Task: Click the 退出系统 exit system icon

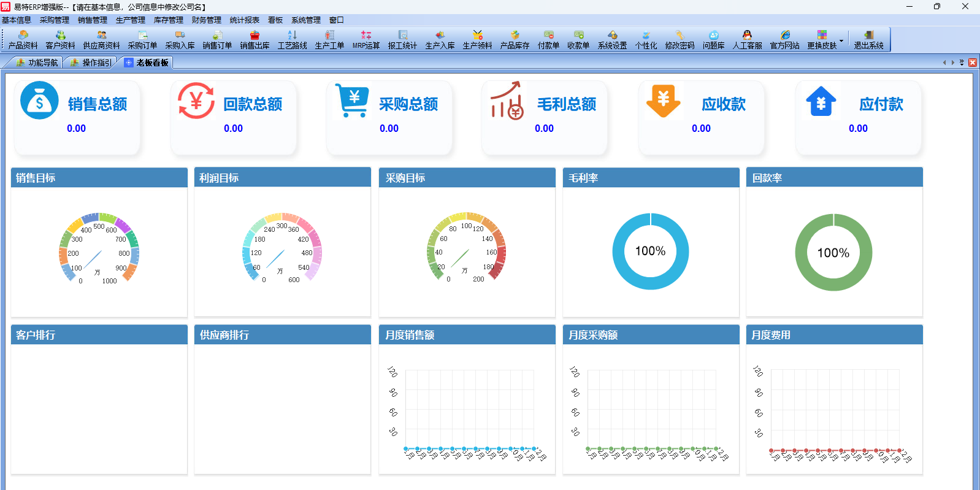Action: tap(868, 40)
